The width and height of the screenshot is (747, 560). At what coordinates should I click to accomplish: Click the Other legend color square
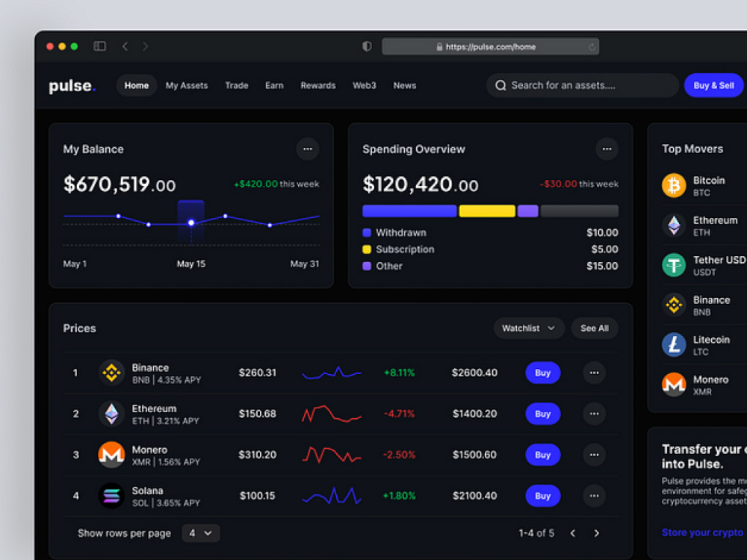pyautogui.click(x=367, y=267)
